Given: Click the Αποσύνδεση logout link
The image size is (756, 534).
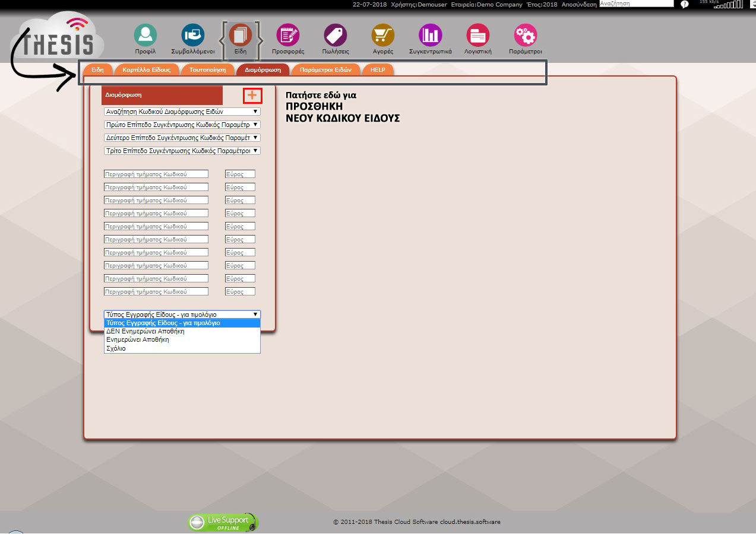Looking at the screenshot, I should click(579, 4).
